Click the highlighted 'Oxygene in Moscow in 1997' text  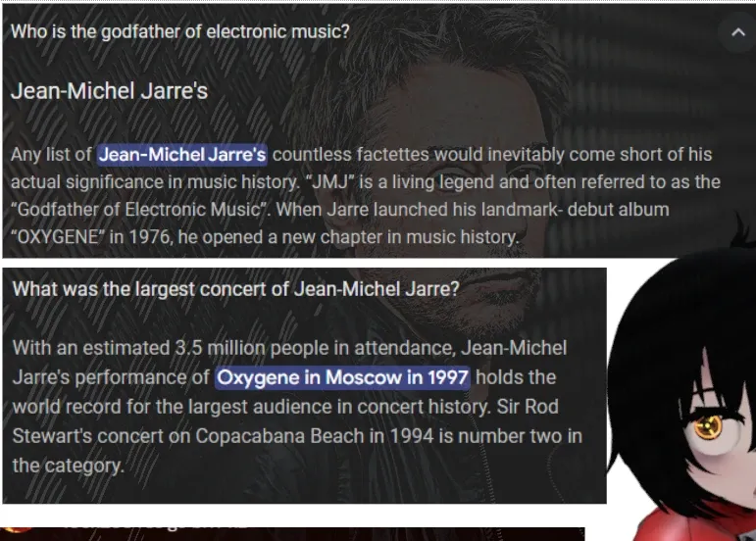pyautogui.click(x=343, y=377)
